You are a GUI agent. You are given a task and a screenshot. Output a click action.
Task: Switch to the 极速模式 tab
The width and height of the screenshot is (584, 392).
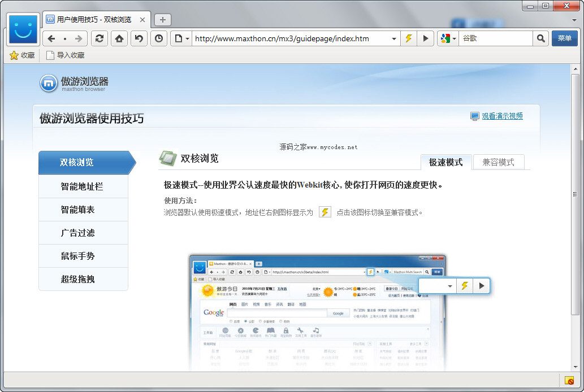coord(446,162)
